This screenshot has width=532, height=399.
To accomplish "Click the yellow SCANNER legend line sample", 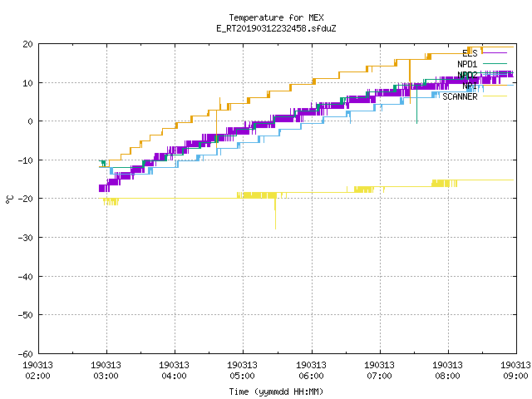I will click(x=495, y=96).
